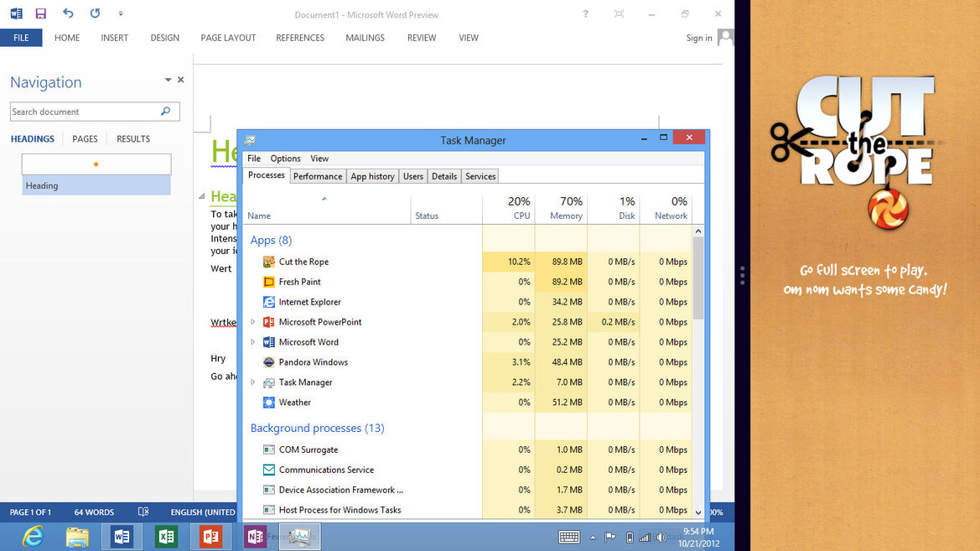The width and height of the screenshot is (980, 551).
Task: Show hidden icons in the system tray
Action: pos(593,538)
